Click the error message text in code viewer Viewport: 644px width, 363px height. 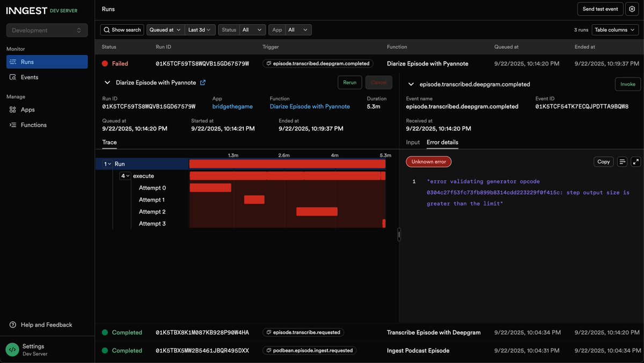528,192
